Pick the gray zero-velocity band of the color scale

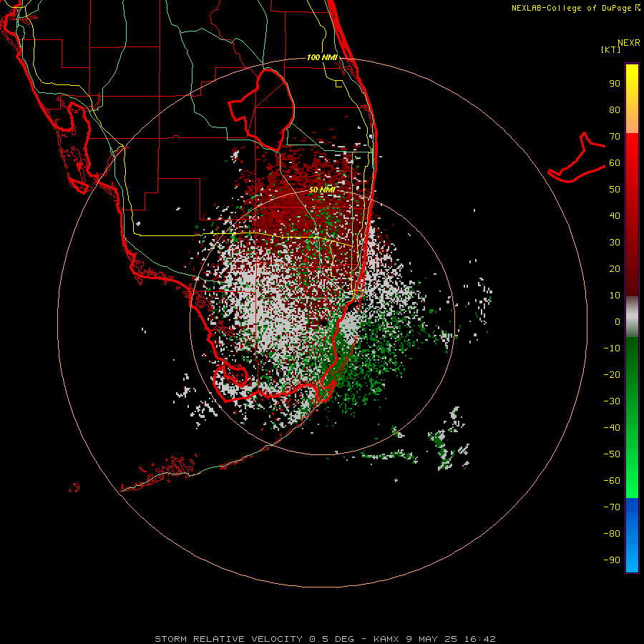coord(632,317)
